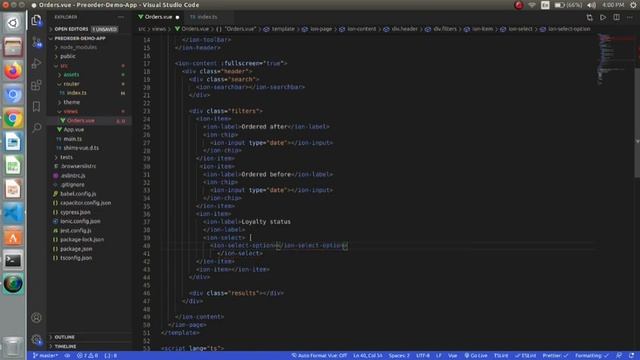
Task: Expand the node_modules folder
Action: 89,47
